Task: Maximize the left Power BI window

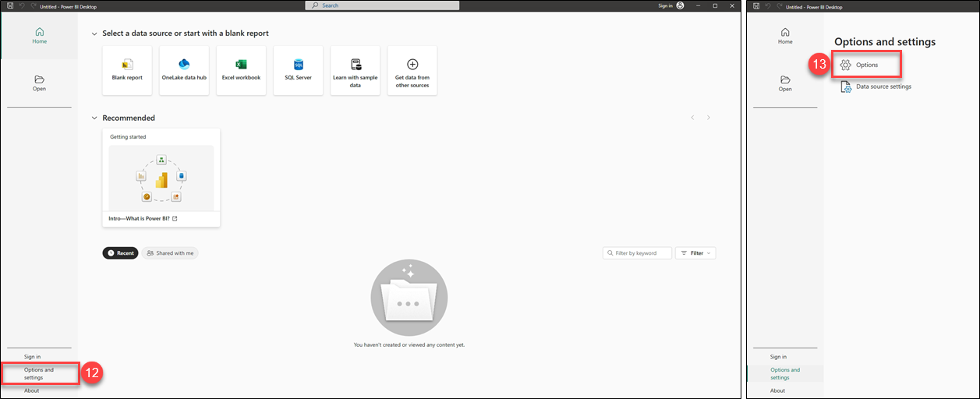Action: pyautogui.click(x=716, y=5)
